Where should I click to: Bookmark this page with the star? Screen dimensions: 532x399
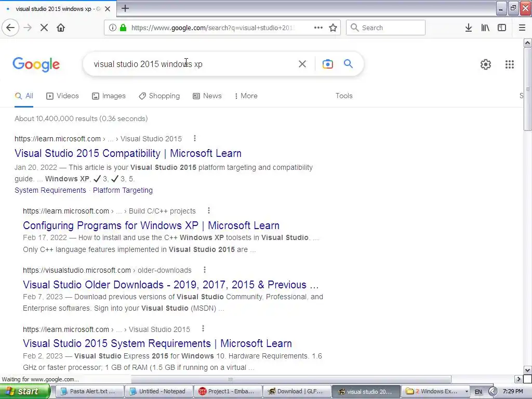click(333, 28)
